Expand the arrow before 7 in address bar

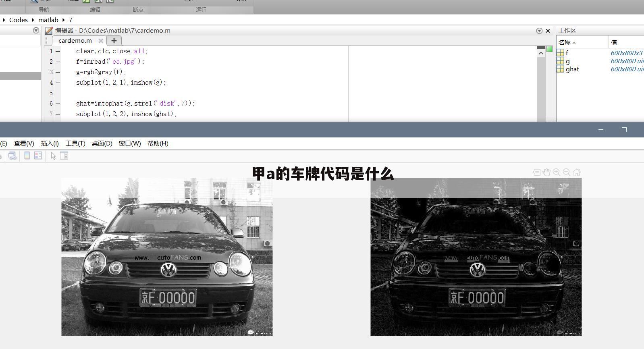tap(63, 20)
